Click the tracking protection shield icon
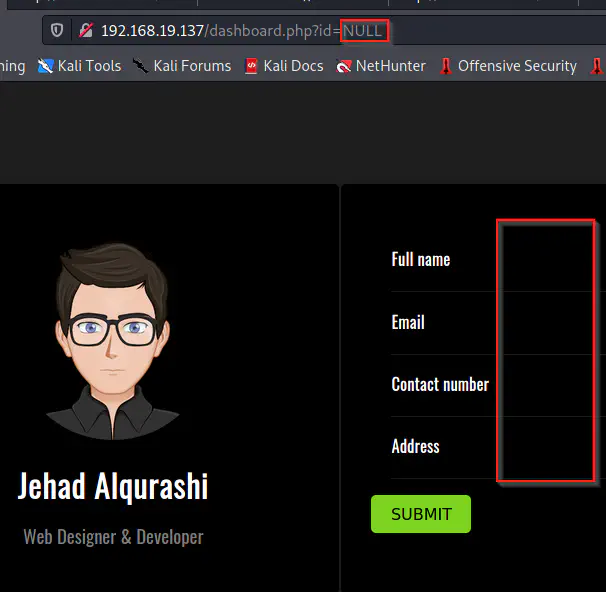This screenshot has width=606, height=592. (57, 30)
